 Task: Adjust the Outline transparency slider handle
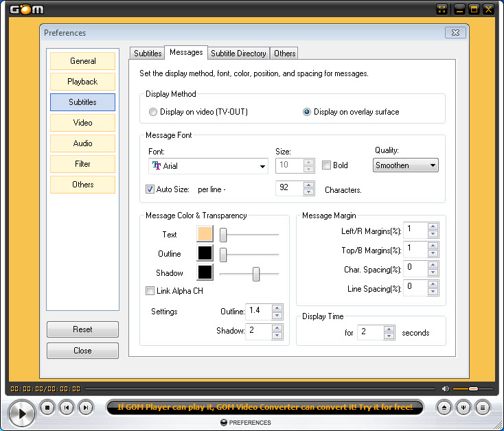click(223, 255)
